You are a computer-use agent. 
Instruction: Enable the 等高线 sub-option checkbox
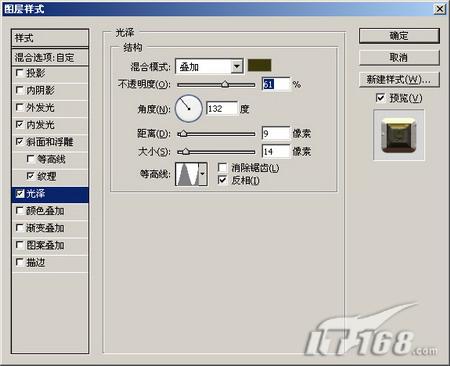tap(30, 159)
